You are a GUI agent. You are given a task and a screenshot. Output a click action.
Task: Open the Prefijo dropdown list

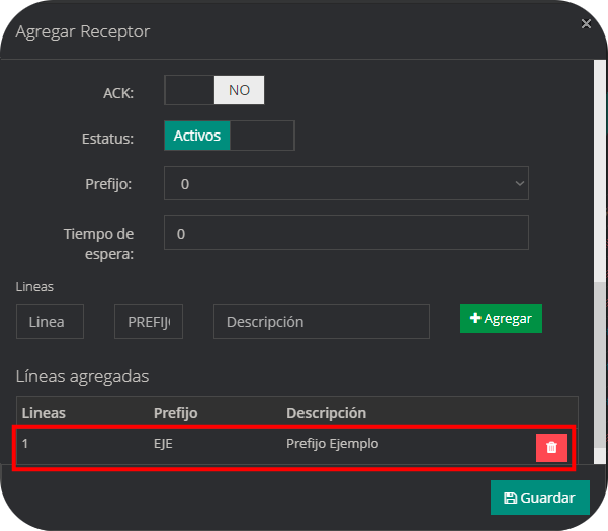click(x=346, y=184)
